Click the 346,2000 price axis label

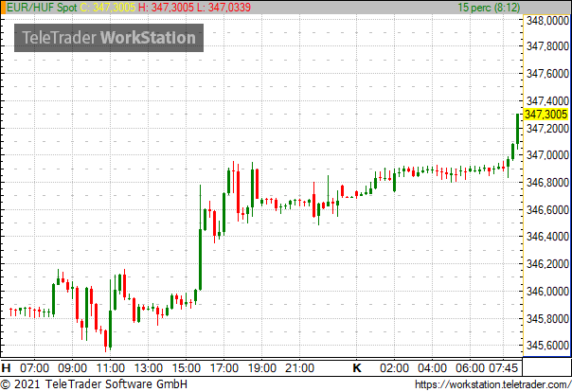(547, 263)
